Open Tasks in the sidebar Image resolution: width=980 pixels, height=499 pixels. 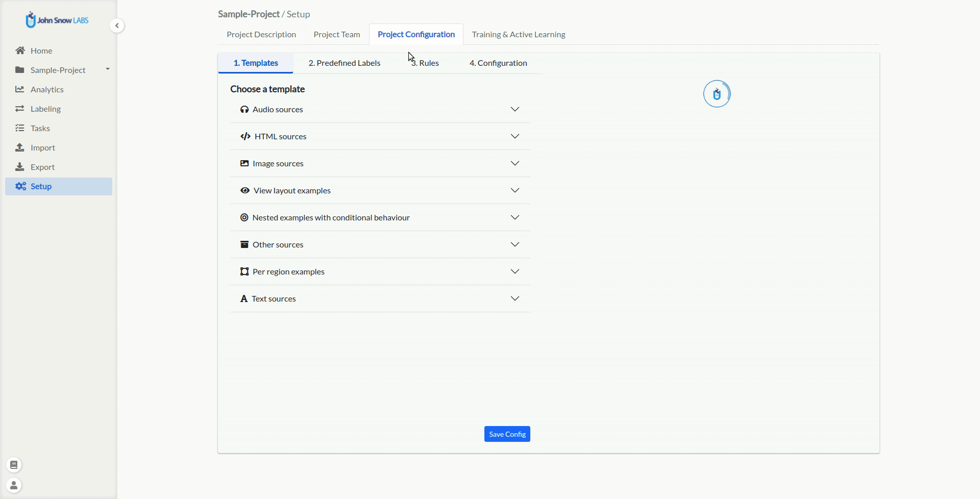click(x=59, y=128)
